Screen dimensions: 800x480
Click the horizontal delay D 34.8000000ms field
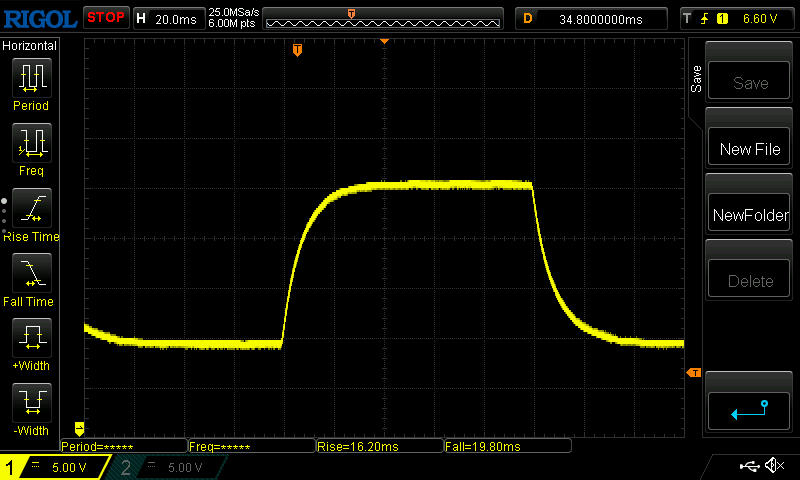click(x=591, y=19)
